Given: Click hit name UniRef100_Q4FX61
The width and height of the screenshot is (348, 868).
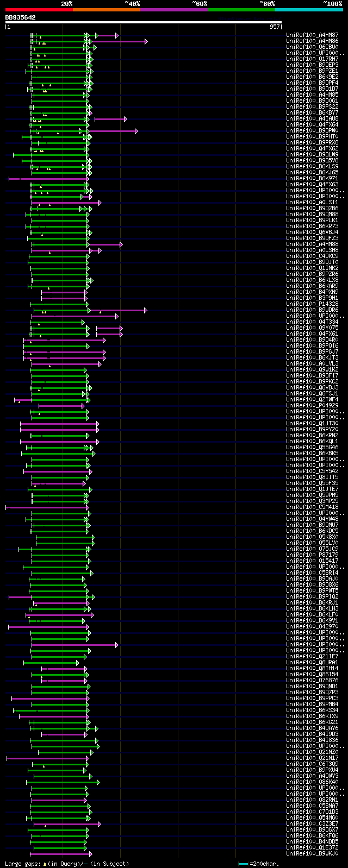Looking at the screenshot, I should 312,334.
